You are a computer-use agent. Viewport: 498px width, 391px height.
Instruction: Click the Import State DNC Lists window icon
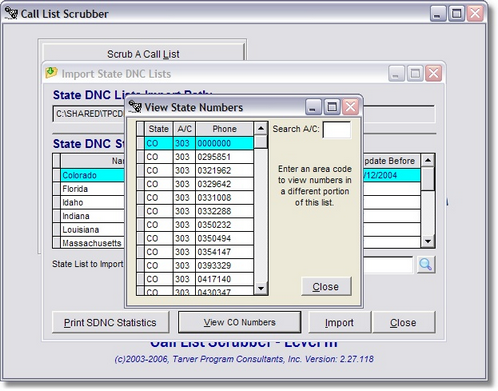[x=51, y=73]
